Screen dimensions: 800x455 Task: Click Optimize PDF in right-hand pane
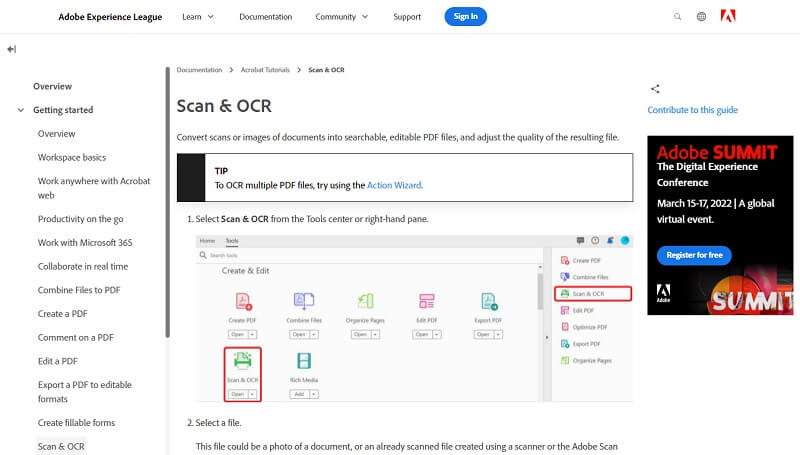point(584,327)
